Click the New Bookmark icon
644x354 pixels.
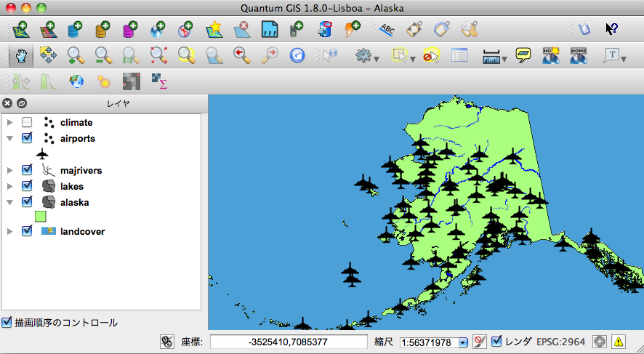coord(550,55)
